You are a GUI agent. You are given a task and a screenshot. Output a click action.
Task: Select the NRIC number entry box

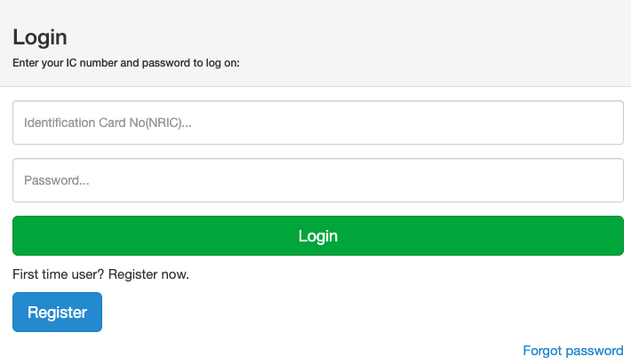point(317,123)
